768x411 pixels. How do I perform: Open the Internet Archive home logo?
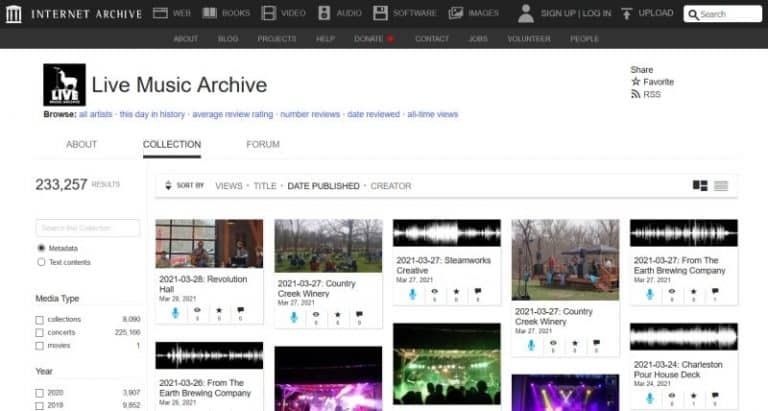(13, 14)
